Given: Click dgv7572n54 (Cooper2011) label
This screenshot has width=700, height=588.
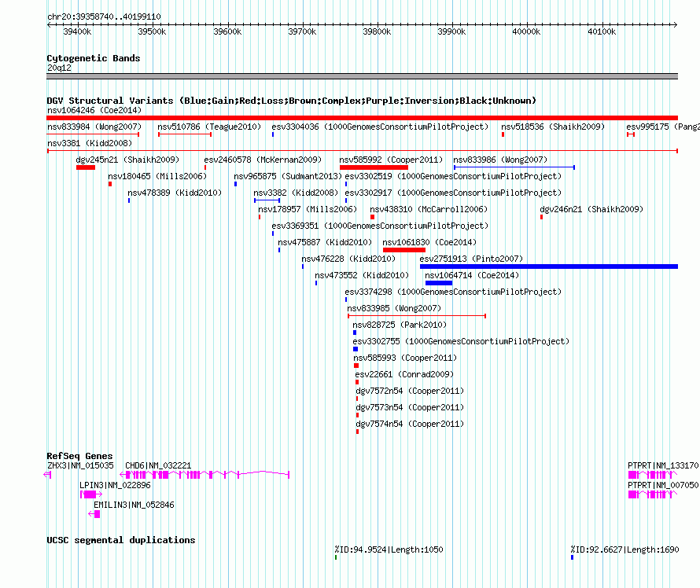Looking at the screenshot, I should pyautogui.click(x=410, y=391).
